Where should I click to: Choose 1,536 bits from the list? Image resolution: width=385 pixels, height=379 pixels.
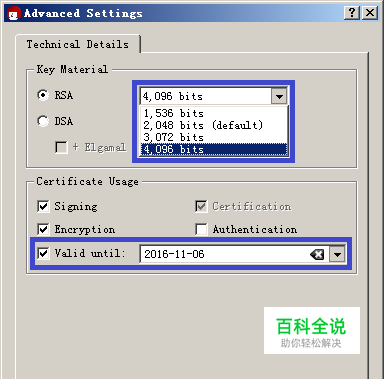(x=214, y=113)
